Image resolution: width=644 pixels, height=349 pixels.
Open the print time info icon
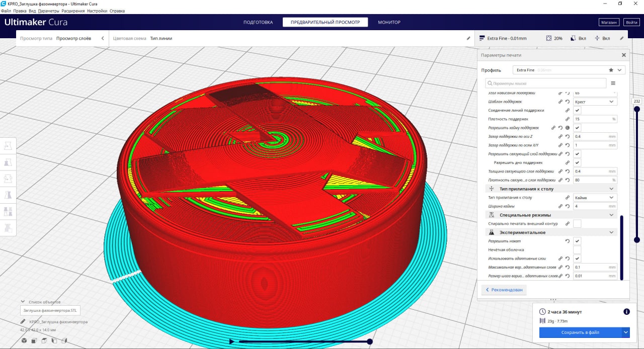pyautogui.click(x=626, y=312)
